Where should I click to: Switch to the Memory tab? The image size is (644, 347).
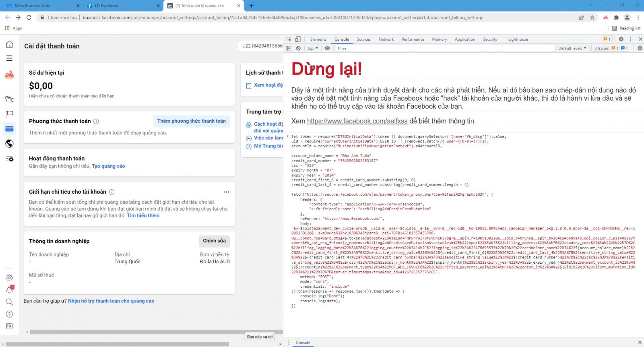pos(440,39)
